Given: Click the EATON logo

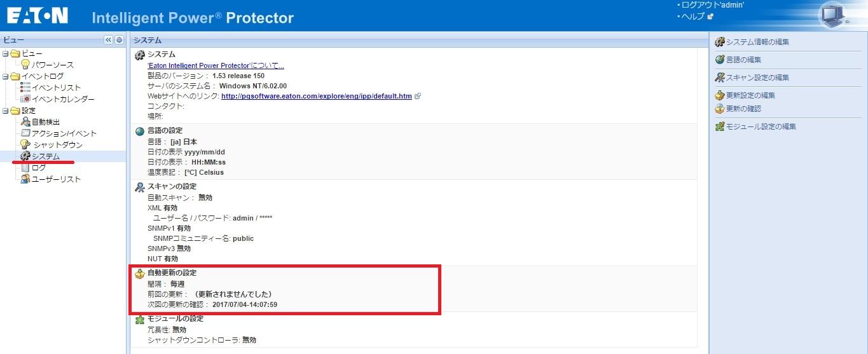Looking at the screenshot, I should coord(38,16).
